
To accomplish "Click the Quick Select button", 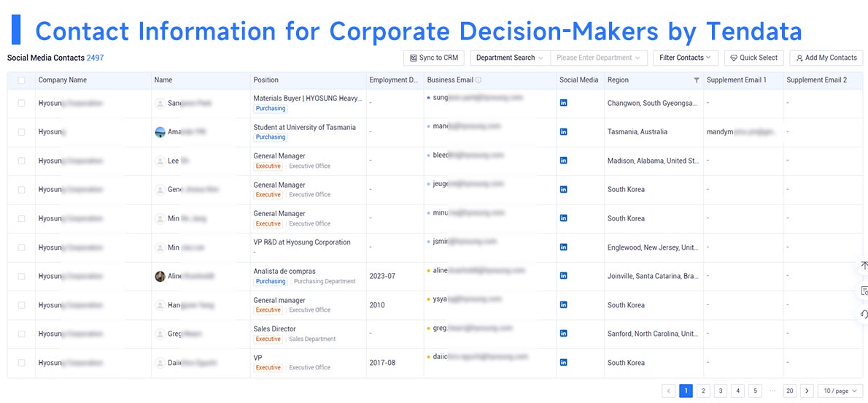I will tap(754, 58).
